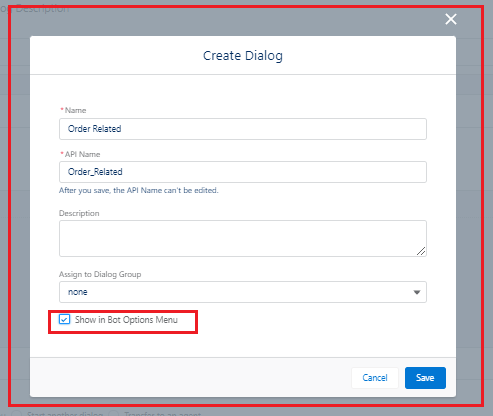Click the required Name field label
This screenshot has width=493, height=416.
pyautogui.click(x=73, y=110)
